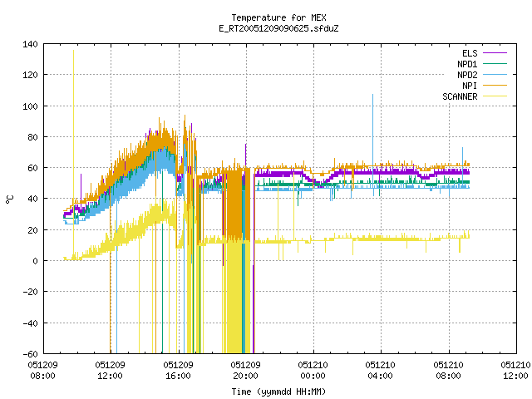
Task: Click the -60 y-axis tick label
Action: point(30,354)
